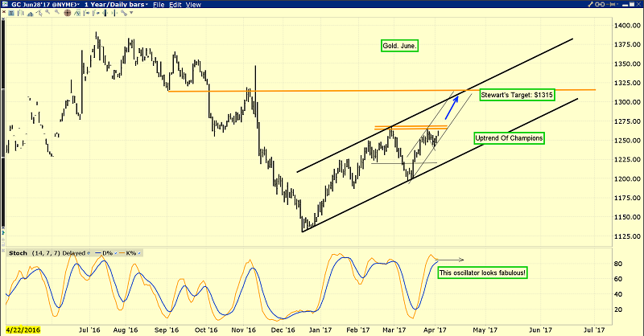The height and width of the screenshot is (336, 644).
Task: Minimize the chart window
Action: [625, 6]
